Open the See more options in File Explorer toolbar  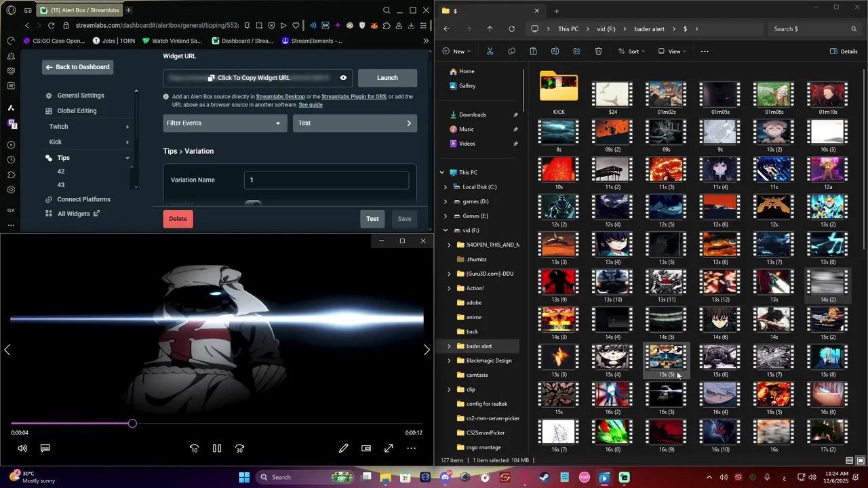705,52
